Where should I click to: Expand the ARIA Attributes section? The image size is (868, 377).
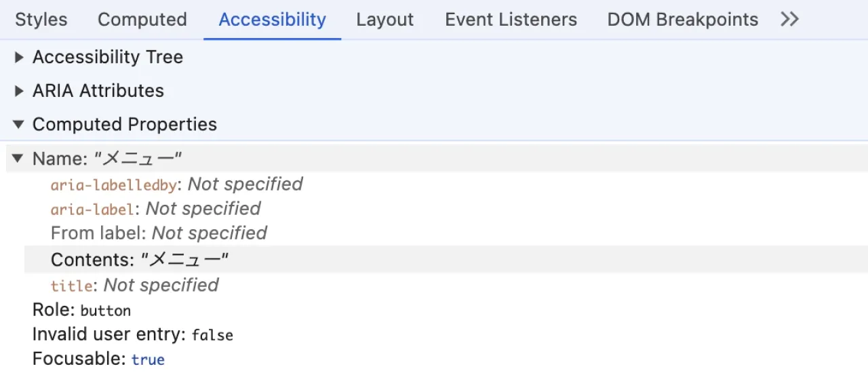point(19,92)
